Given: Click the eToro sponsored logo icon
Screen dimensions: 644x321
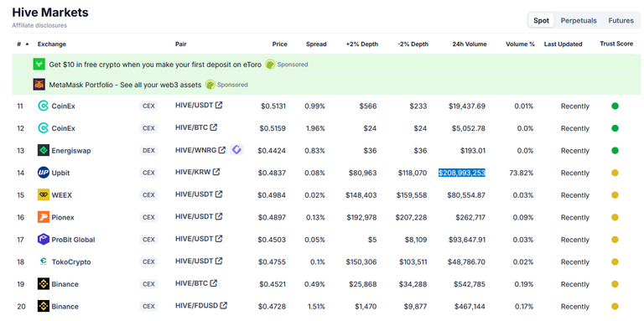Looking at the screenshot, I should click(x=39, y=64).
